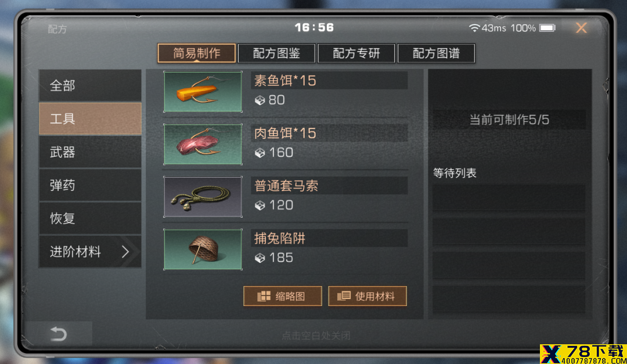Click the battery status icon

(x=547, y=28)
